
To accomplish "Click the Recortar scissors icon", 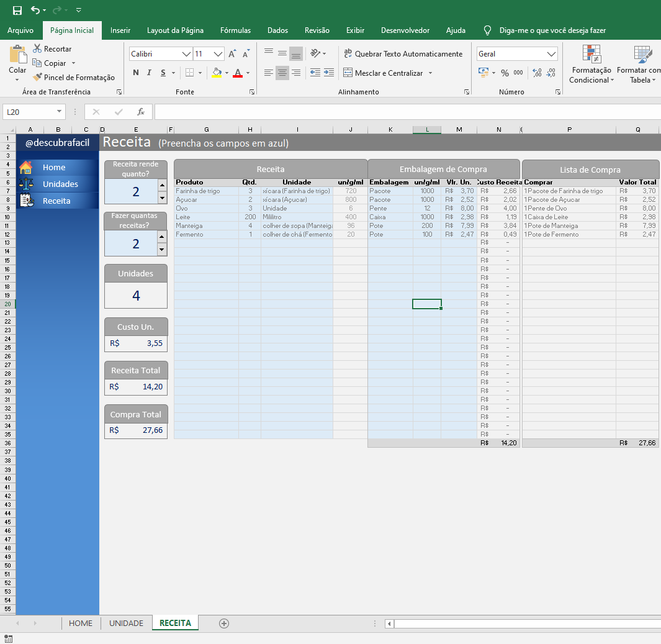I will pyautogui.click(x=37, y=48).
